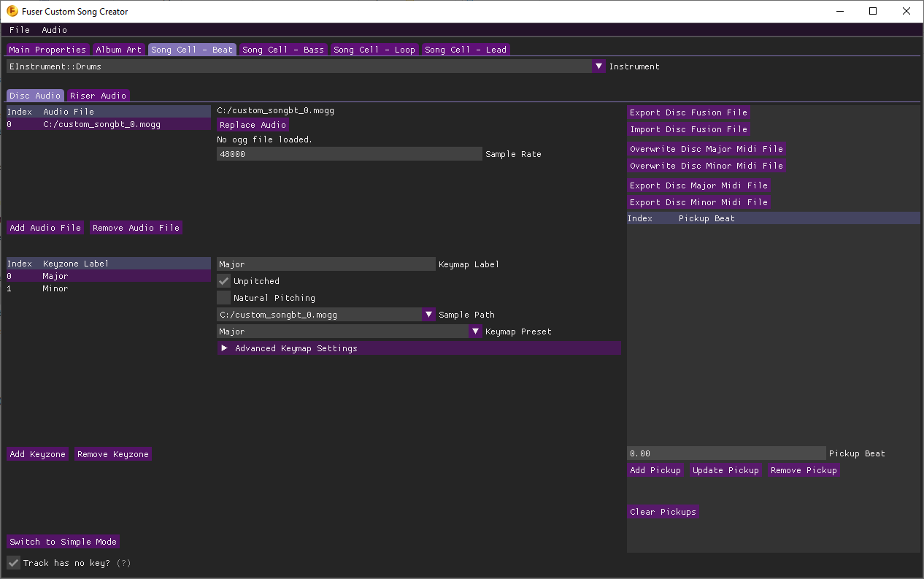Click Export Disc Fusion File
924x579 pixels.
[x=689, y=112]
